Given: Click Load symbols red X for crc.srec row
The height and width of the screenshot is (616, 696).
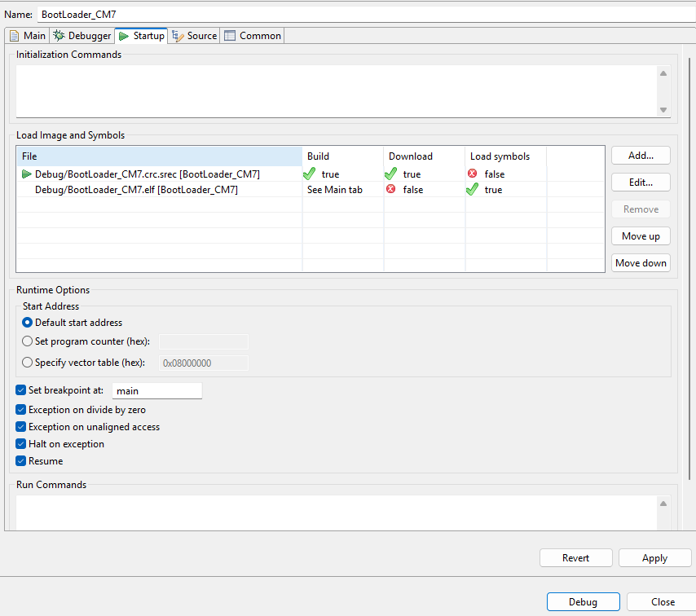Looking at the screenshot, I should pos(473,173).
